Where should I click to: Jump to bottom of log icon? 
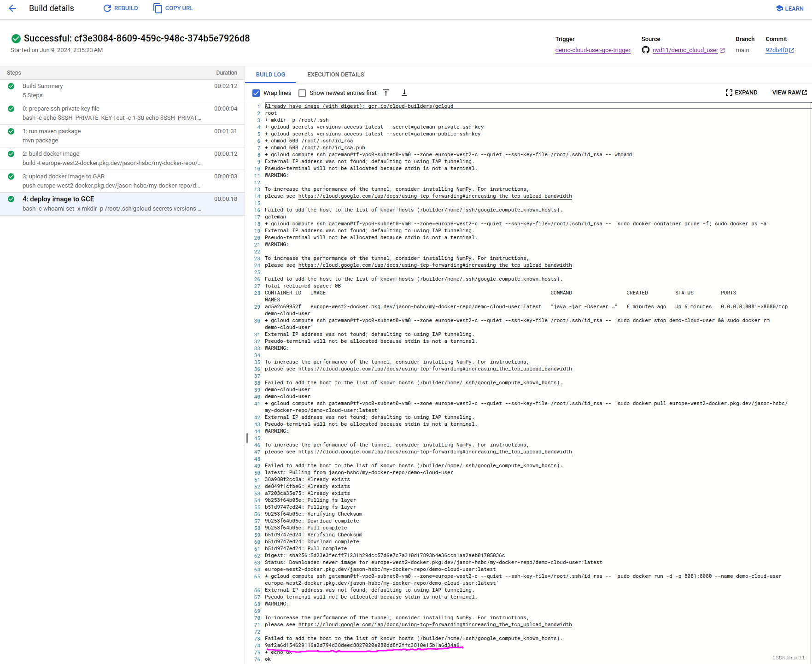(404, 93)
